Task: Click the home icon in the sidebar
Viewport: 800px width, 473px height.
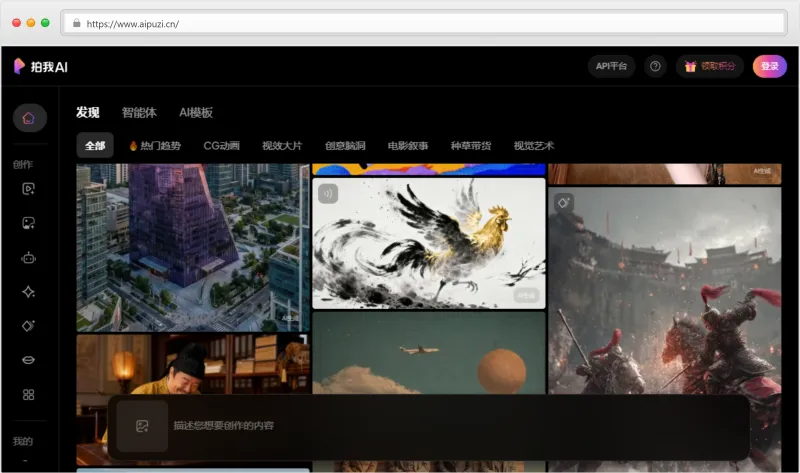Action: (x=29, y=118)
